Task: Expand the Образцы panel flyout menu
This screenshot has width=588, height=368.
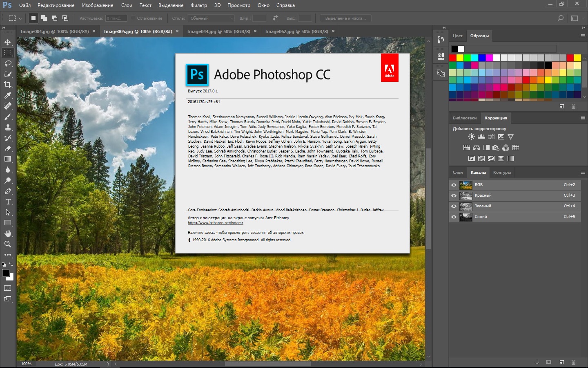Action: coord(583,36)
